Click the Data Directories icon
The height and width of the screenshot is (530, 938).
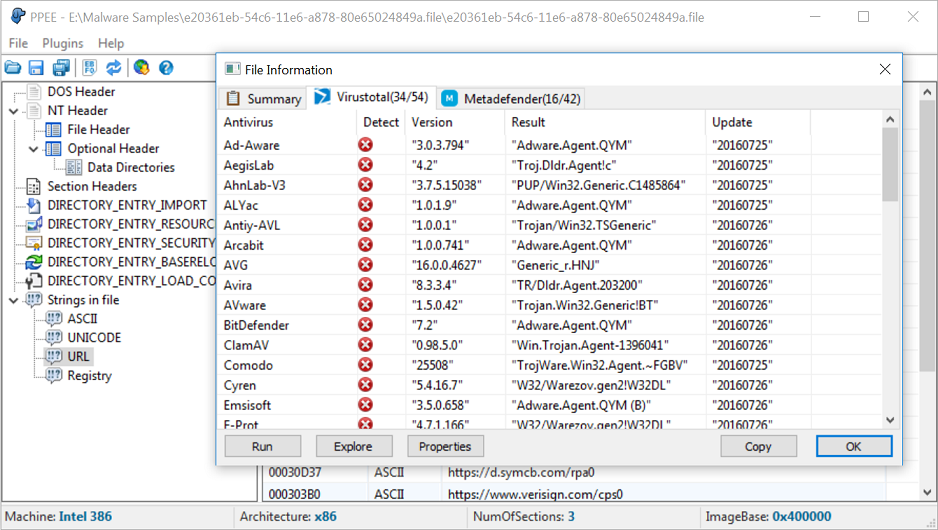pyautogui.click(x=74, y=167)
